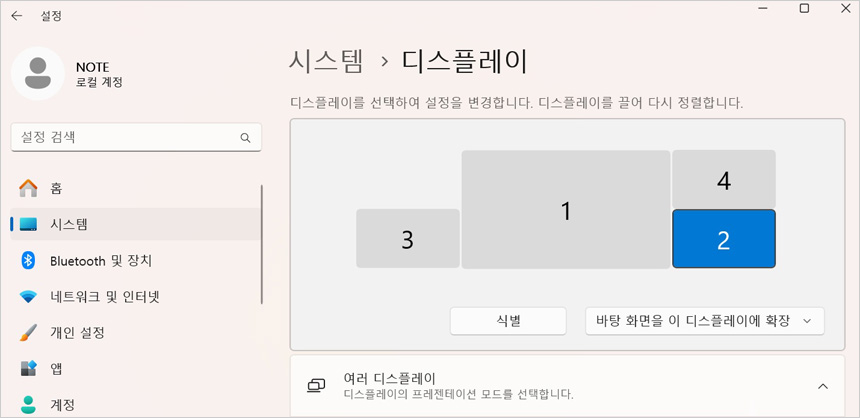Open the extend desktop dropdown
The image size is (860, 418).
click(704, 321)
